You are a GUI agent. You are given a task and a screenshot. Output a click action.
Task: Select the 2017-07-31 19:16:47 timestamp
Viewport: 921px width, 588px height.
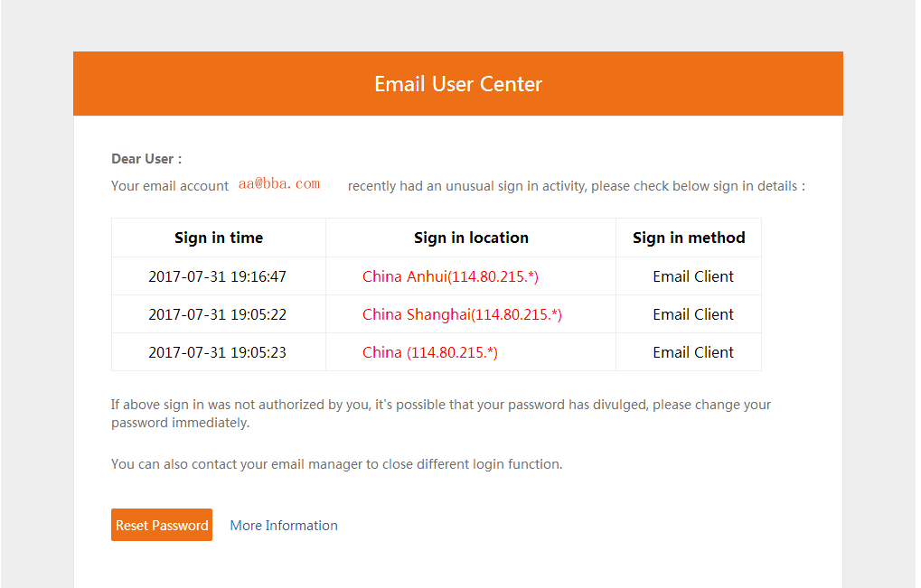pos(217,276)
